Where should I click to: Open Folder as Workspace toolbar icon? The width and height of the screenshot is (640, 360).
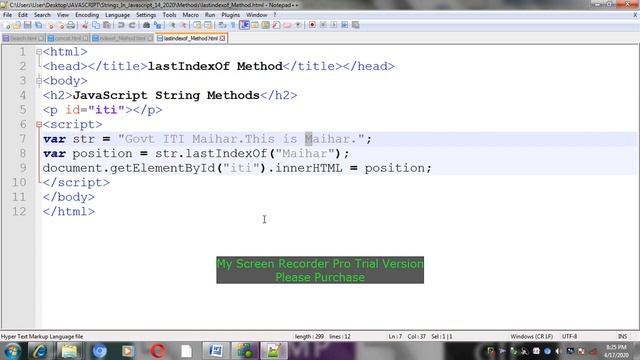pyautogui.click(x=287, y=25)
